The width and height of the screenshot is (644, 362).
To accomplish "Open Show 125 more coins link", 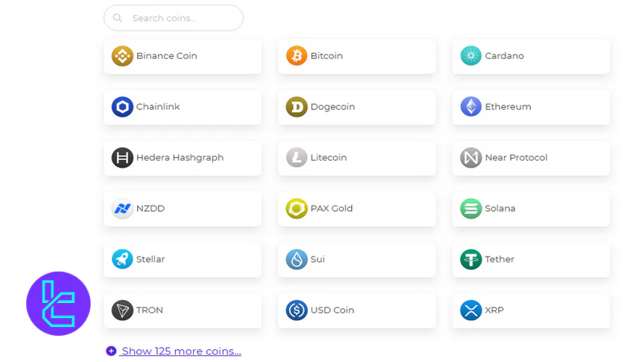I will (x=181, y=351).
